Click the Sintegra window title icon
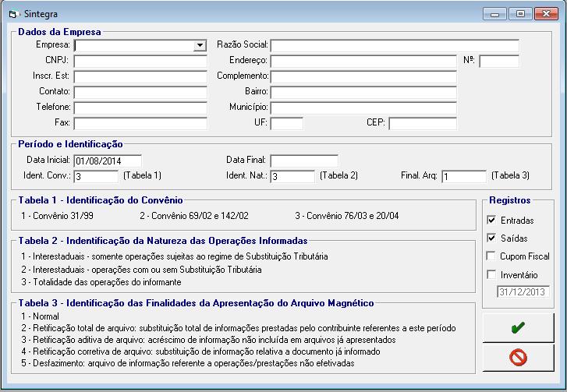567x392 pixels. [13, 14]
